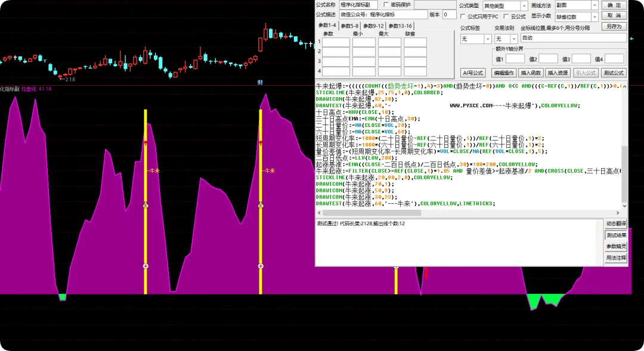Click the 另存为 button
Viewport: 644px width, 351px height.
coord(614,26)
